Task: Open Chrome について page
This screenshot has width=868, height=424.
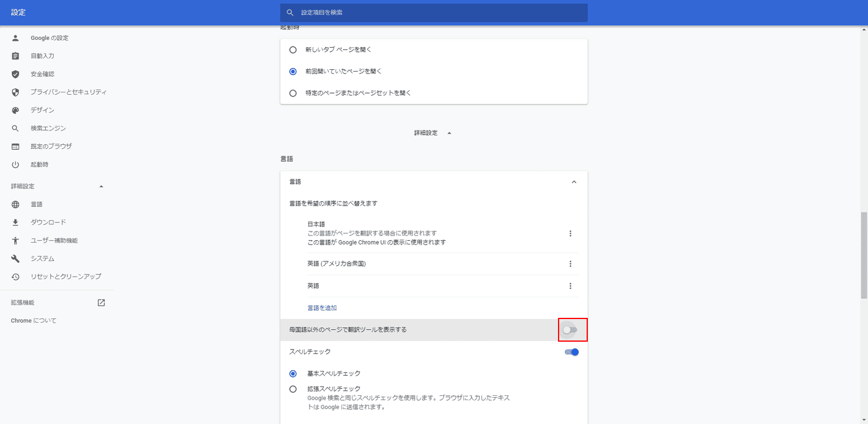Action: (x=33, y=321)
